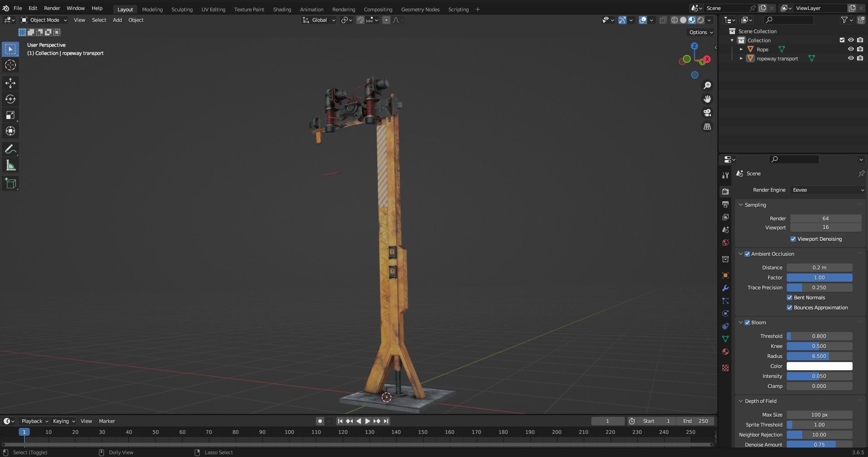Select the Measure tool
The height and width of the screenshot is (457, 868).
pyautogui.click(x=10, y=165)
